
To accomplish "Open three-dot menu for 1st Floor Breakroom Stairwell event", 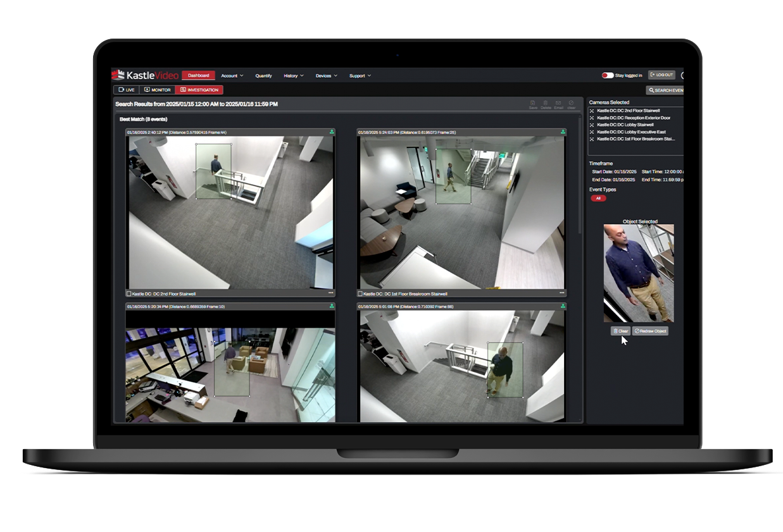I will coord(561,294).
